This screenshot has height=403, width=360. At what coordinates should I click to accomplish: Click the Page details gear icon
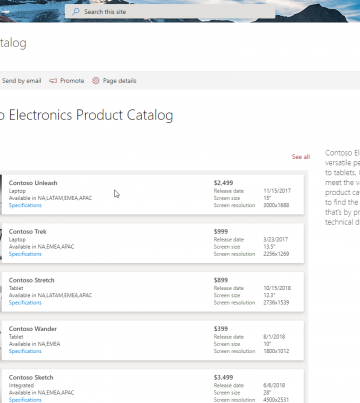pyautogui.click(x=96, y=81)
